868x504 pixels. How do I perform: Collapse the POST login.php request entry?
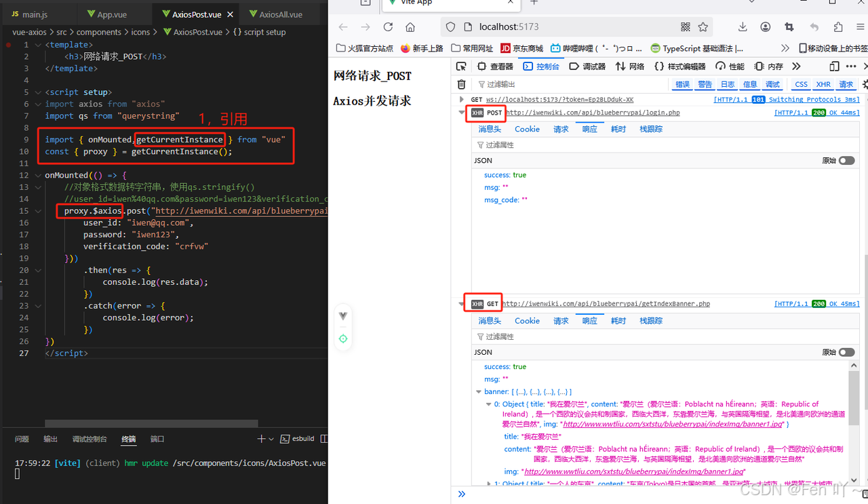pos(462,113)
